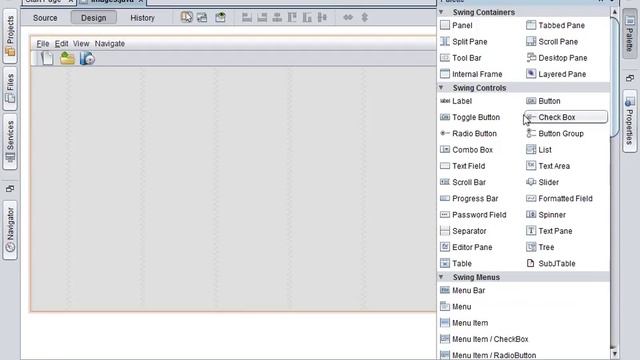Click the Preview Design toolbar icon
This screenshot has width=640, height=360.
[220, 17]
